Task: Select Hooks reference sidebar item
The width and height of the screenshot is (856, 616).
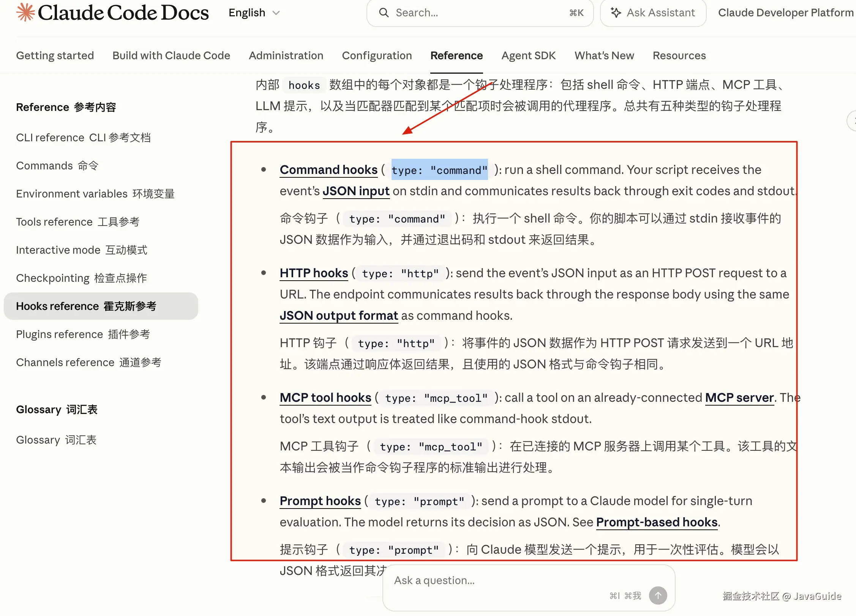Action: (x=101, y=306)
